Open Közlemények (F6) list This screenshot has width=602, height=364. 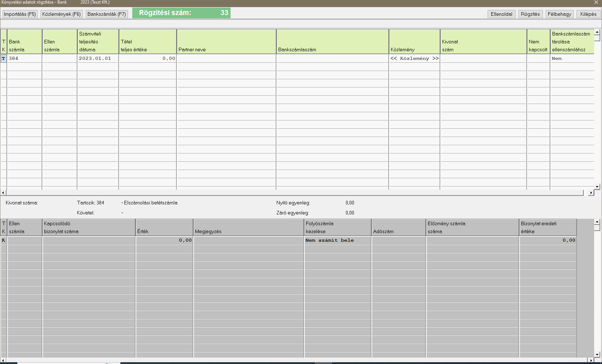[x=61, y=14]
